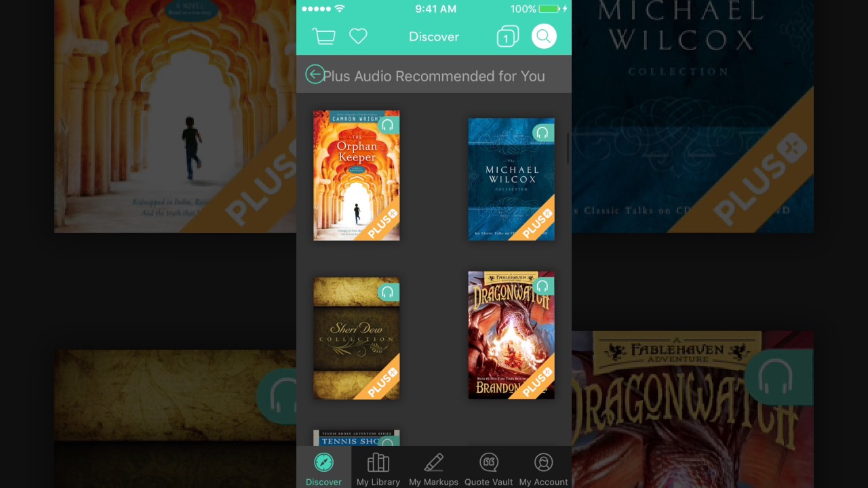Tap headphones badge on Michael Wilcox Collection

point(542,133)
